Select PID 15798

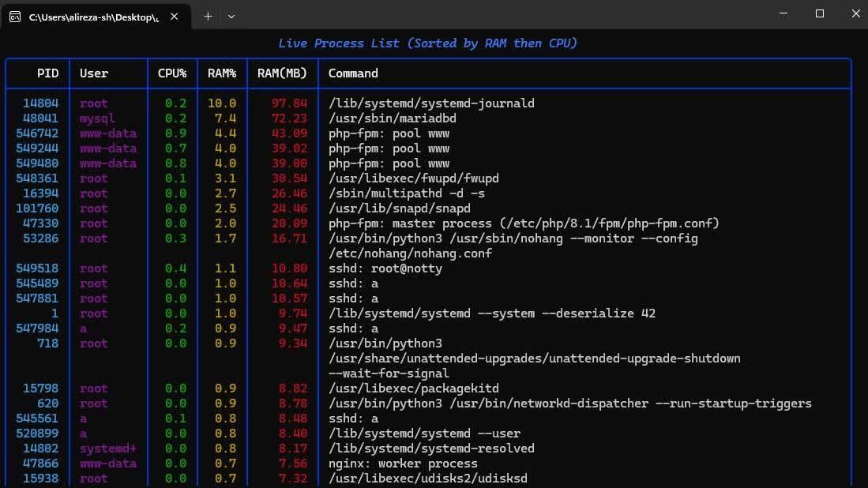pyautogui.click(x=40, y=389)
